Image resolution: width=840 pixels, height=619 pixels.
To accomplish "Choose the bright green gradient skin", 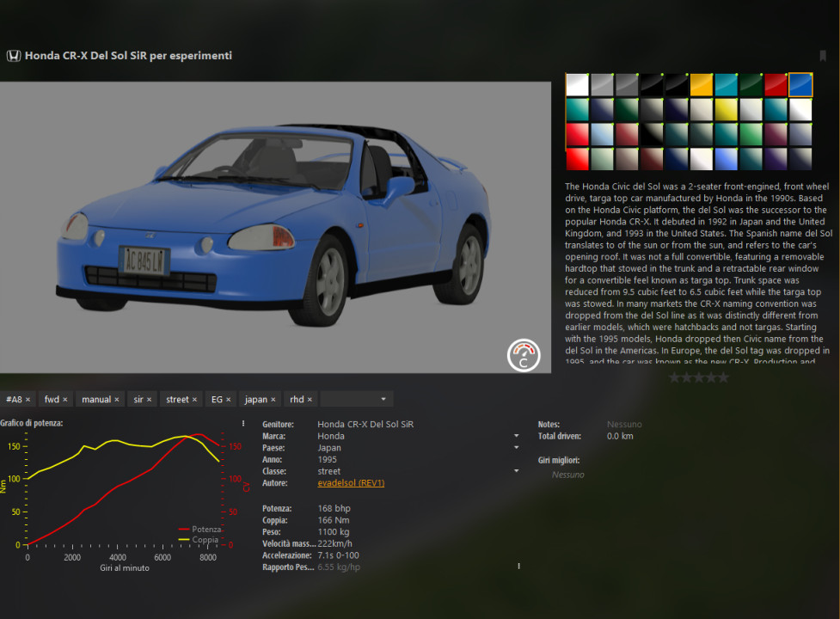I will click(x=751, y=134).
